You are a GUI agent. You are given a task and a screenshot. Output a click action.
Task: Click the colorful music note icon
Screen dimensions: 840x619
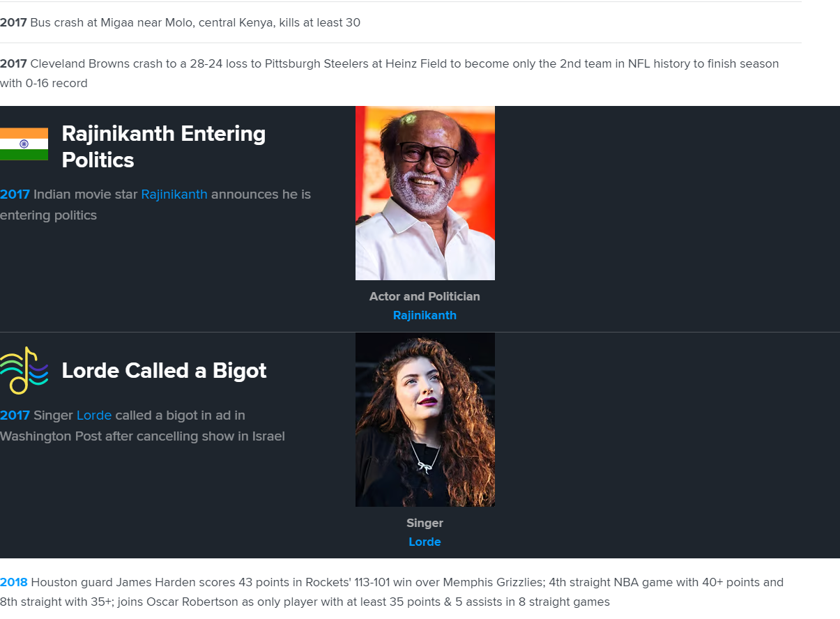tap(24, 370)
